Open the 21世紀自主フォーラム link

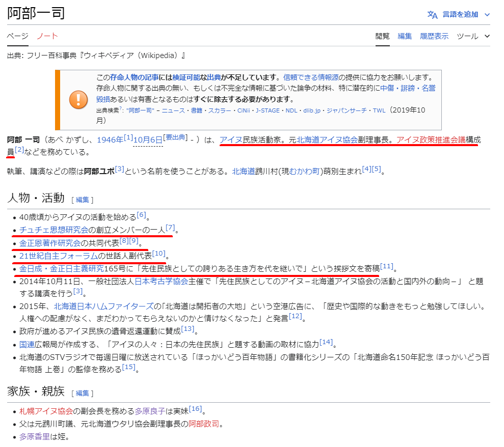coord(59,256)
